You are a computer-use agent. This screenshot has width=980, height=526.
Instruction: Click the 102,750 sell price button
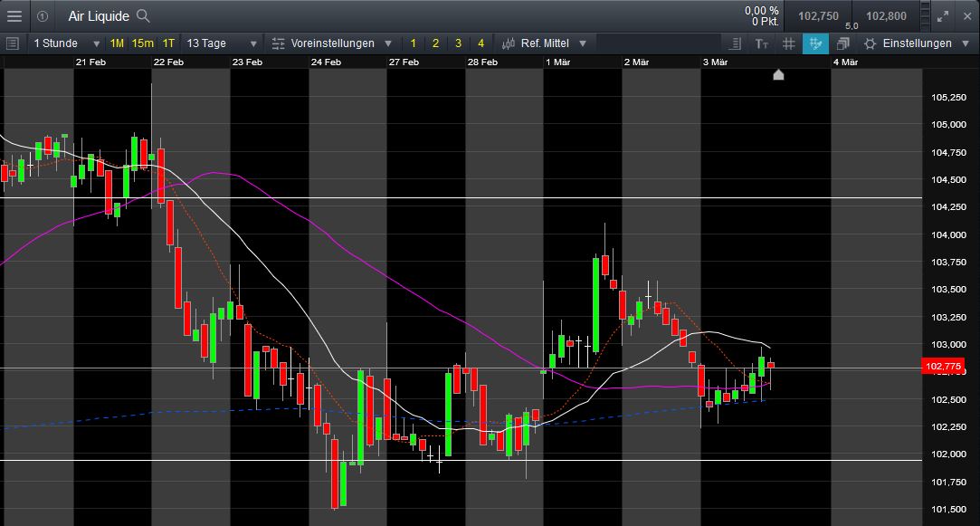point(817,15)
